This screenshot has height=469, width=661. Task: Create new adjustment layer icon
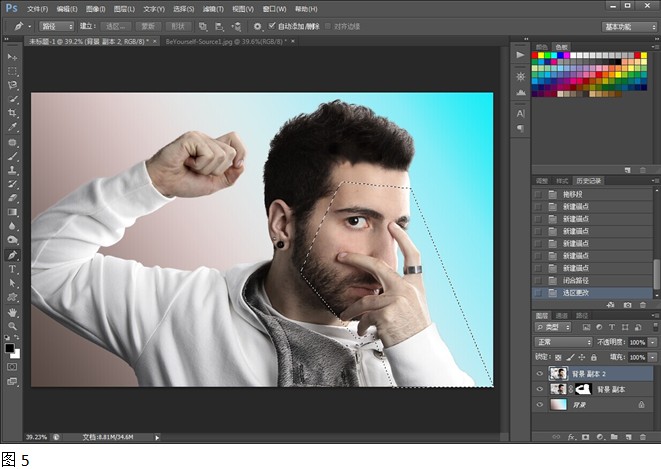point(600,437)
